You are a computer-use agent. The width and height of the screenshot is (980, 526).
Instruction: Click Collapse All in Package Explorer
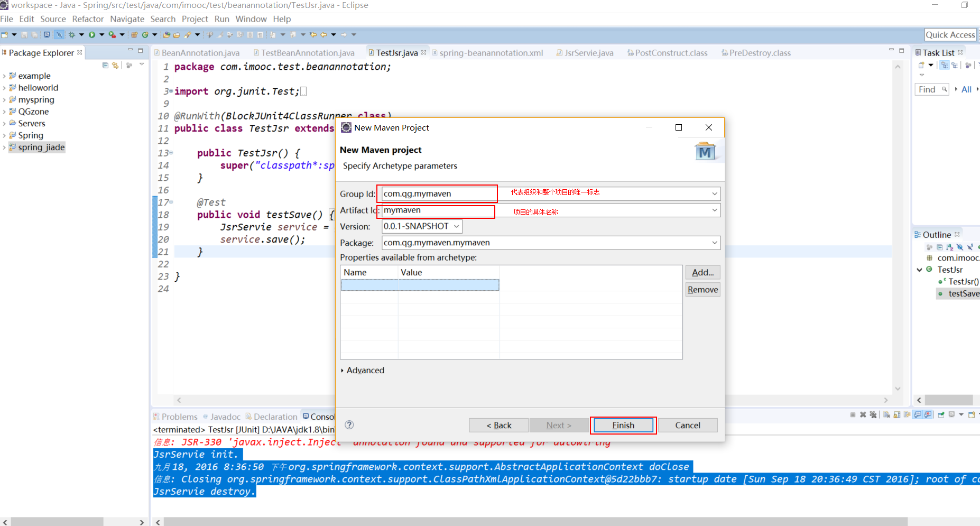click(105, 65)
